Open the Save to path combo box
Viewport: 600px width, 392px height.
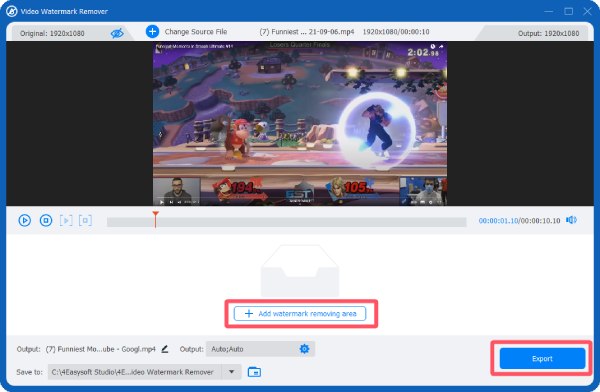point(145,372)
